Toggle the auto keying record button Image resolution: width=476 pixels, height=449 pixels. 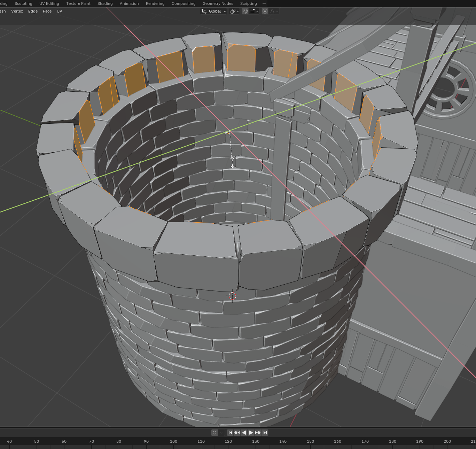tap(214, 433)
